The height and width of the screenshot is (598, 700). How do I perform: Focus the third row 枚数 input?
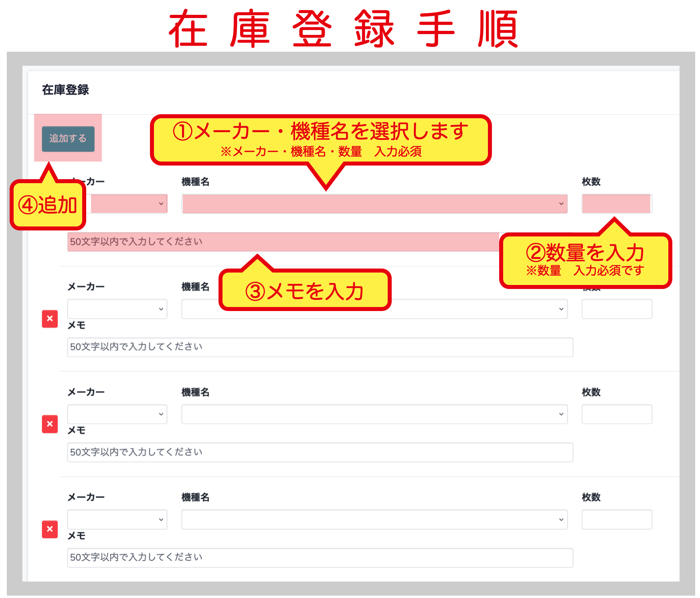pos(617,414)
